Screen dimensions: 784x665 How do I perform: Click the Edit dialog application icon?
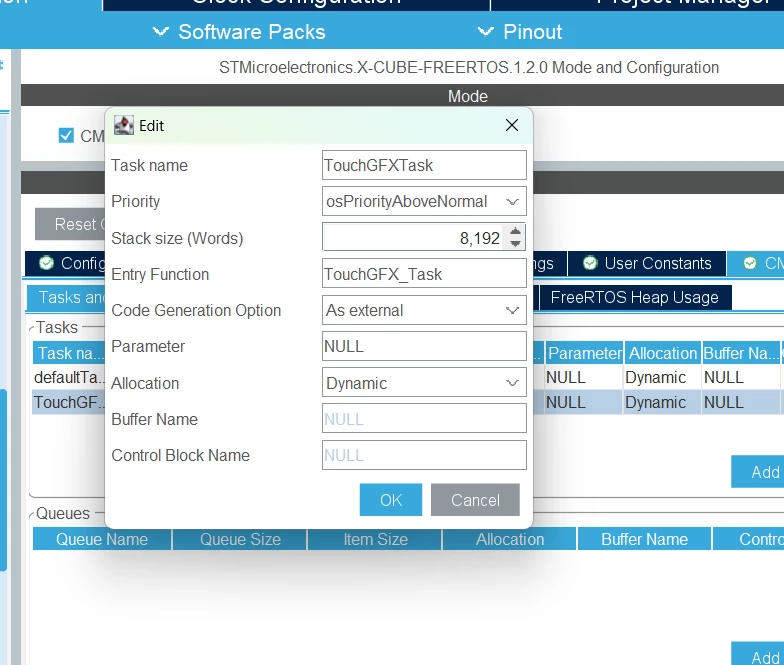pos(124,126)
